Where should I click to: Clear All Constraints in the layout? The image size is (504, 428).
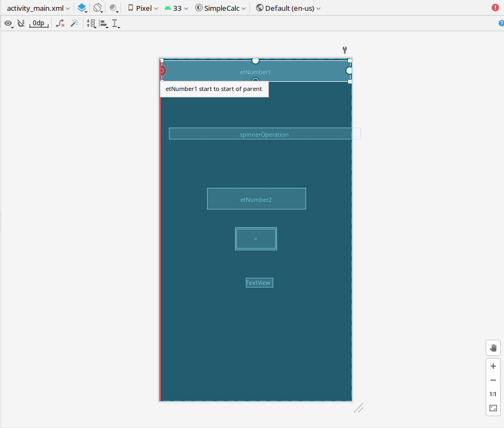(x=60, y=23)
